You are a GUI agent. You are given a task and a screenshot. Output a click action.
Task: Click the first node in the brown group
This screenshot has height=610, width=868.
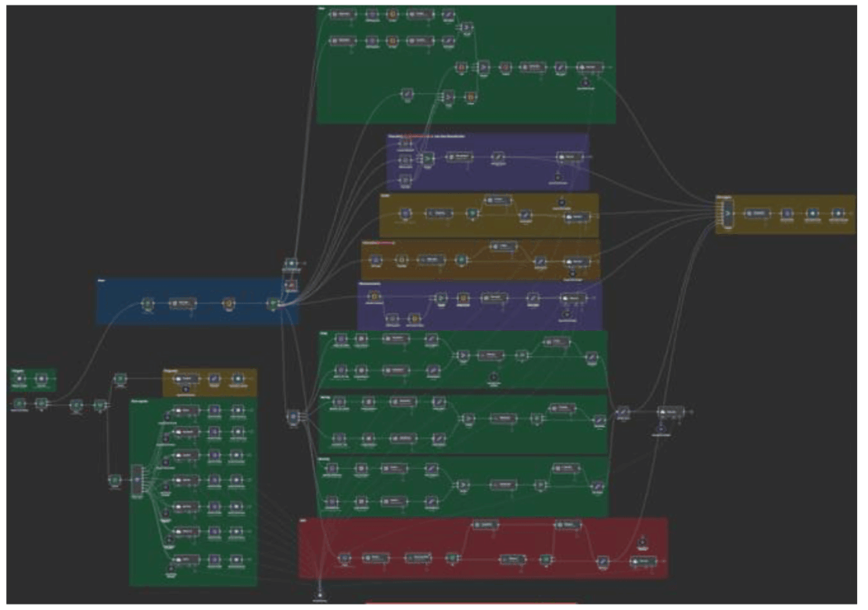coord(375,260)
